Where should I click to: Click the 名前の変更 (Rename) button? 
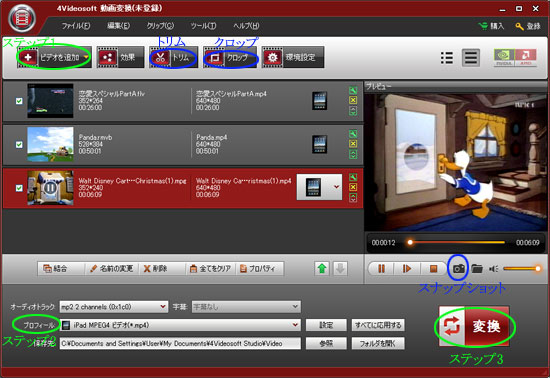tap(111, 269)
